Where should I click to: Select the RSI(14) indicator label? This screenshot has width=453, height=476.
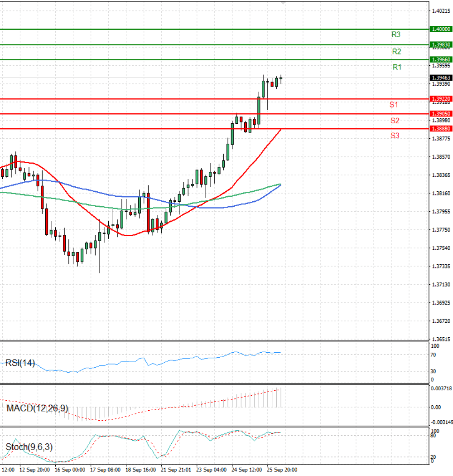[x=20, y=363]
